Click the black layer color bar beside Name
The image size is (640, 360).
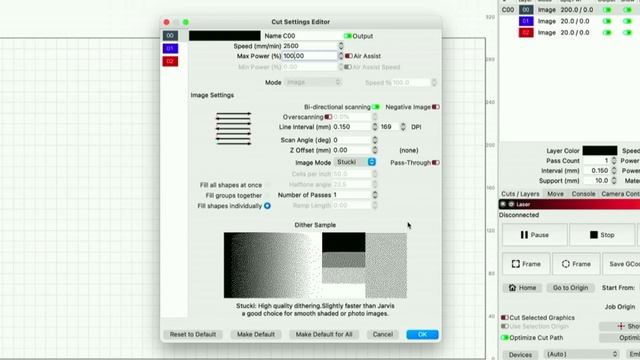tap(224, 36)
